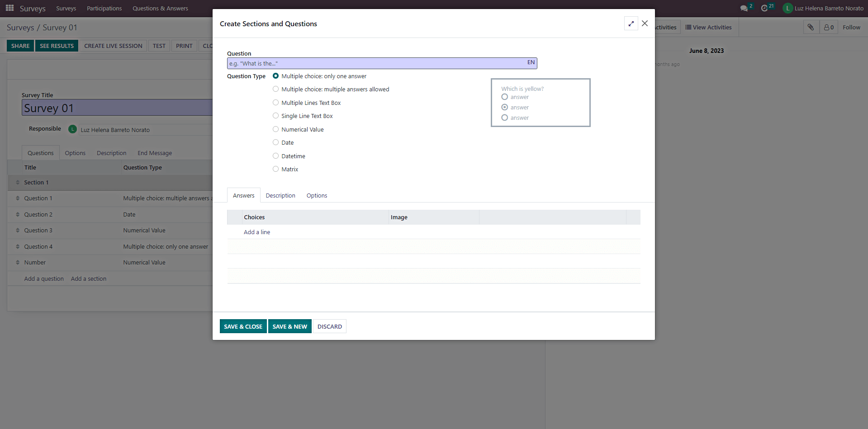
Task: Click the drag handle for Question 2
Action: click(18, 215)
